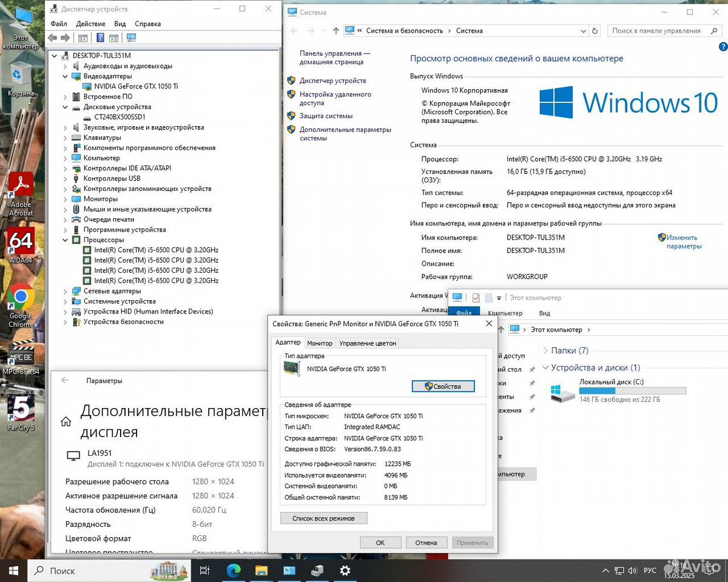Expand the Мониторы node
Screen dimensions: 728x582
tap(66, 199)
